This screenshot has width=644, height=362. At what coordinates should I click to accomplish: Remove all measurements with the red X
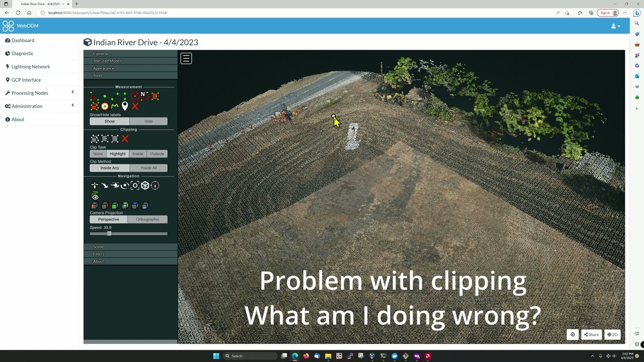point(135,106)
